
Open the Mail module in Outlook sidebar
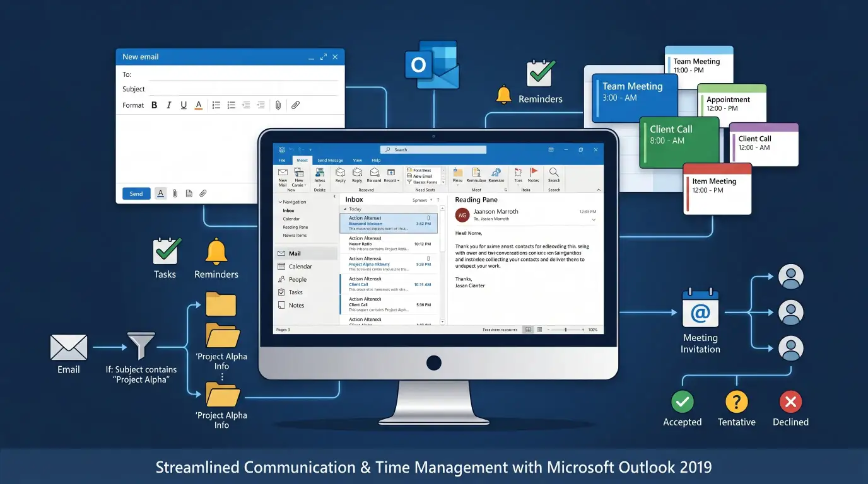[307, 253]
